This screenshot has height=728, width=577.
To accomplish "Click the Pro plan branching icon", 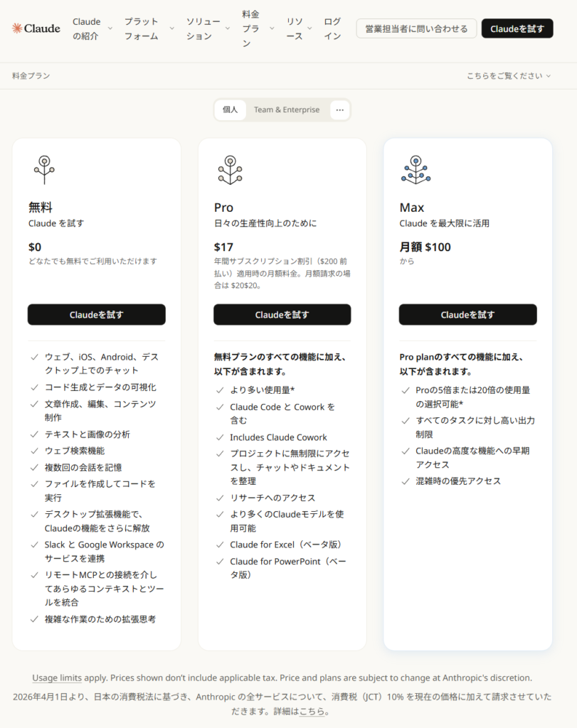I will click(230, 170).
